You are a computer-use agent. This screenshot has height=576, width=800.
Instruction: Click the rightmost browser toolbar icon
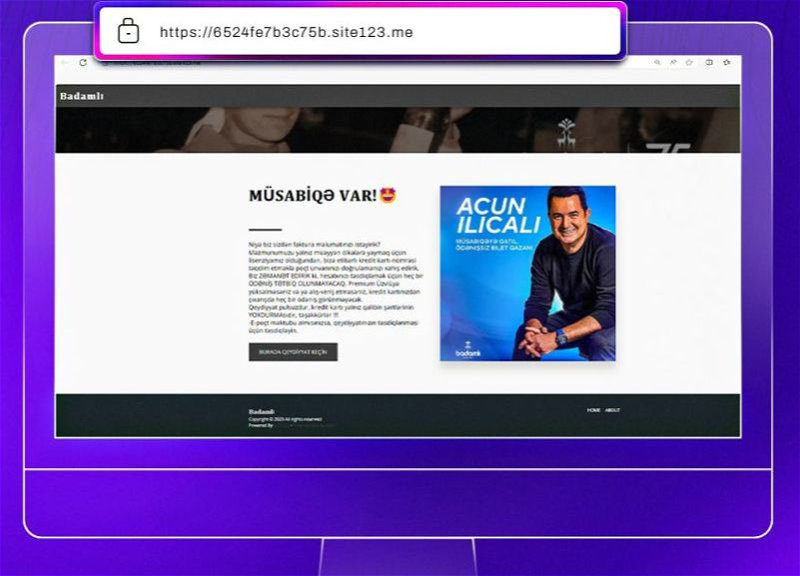pyautogui.click(x=726, y=62)
